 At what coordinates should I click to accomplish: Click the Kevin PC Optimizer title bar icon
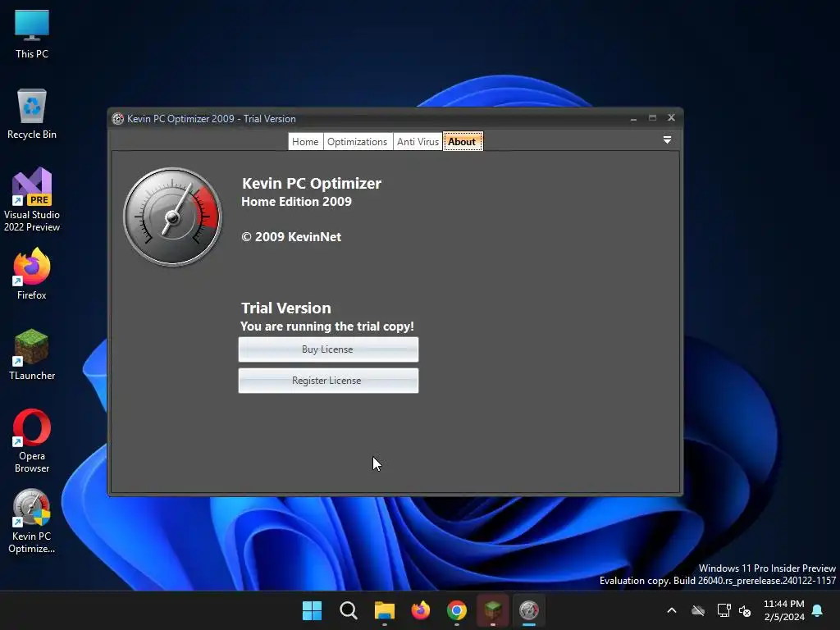pyautogui.click(x=118, y=119)
